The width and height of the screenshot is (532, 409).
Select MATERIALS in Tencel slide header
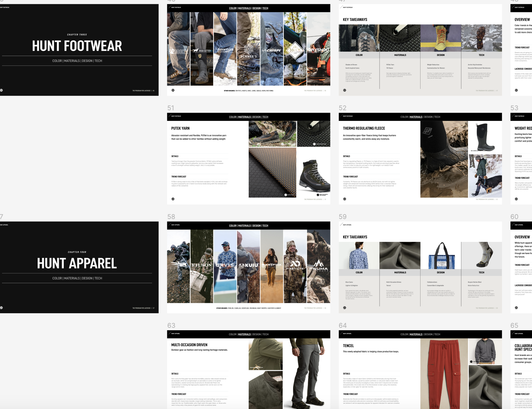pyautogui.click(x=416, y=334)
